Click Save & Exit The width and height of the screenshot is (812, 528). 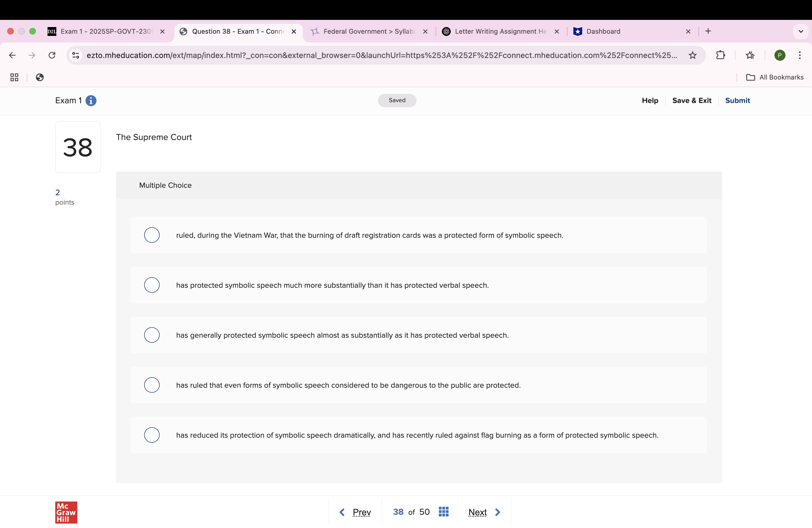tap(692, 101)
